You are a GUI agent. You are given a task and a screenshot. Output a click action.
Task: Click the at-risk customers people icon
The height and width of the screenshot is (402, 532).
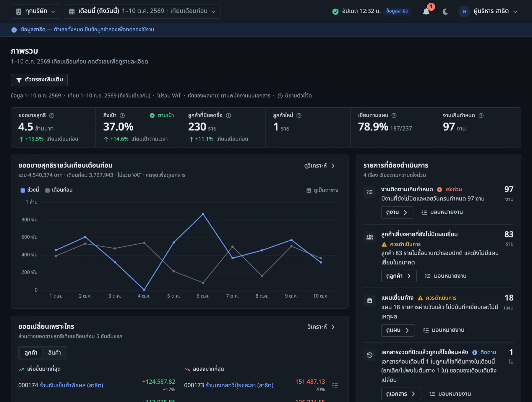[x=369, y=237]
